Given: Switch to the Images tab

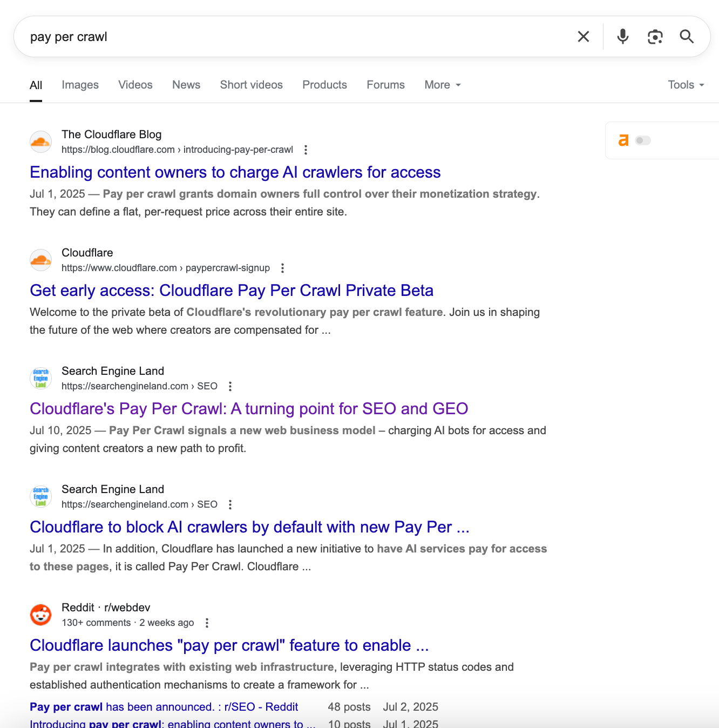Looking at the screenshot, I should point(80,85).
